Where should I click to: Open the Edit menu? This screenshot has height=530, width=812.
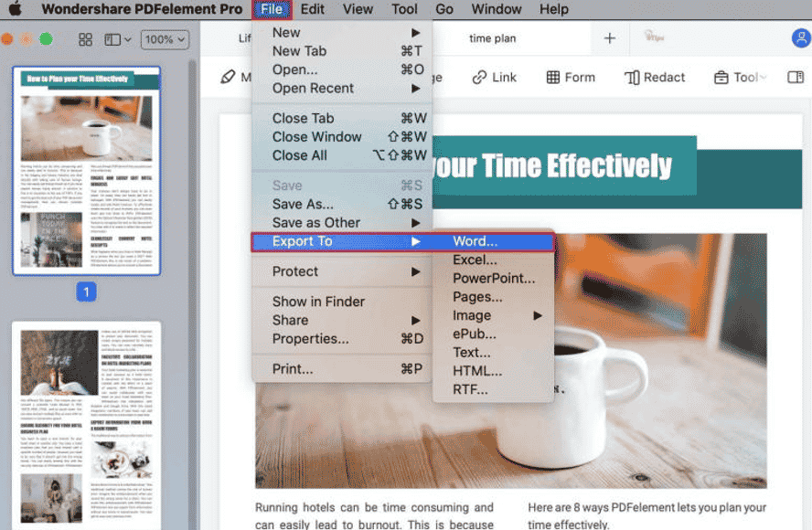pos(312,9)
